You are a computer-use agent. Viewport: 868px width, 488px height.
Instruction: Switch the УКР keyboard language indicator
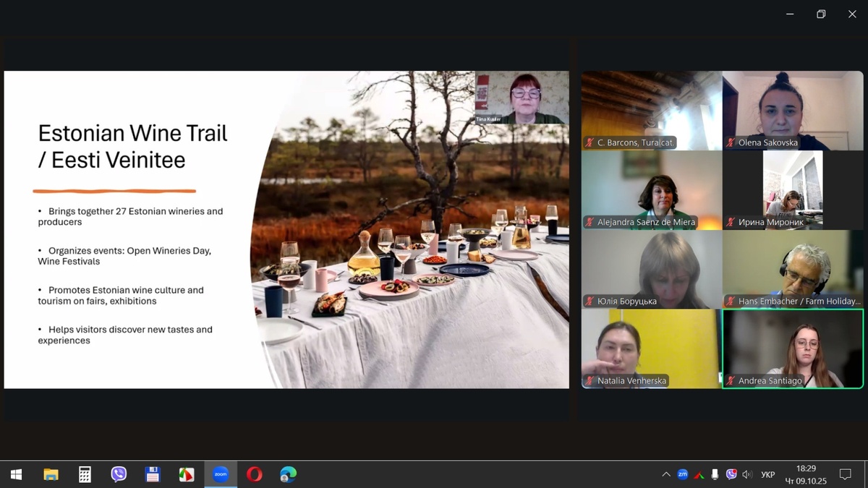point(768,474)
